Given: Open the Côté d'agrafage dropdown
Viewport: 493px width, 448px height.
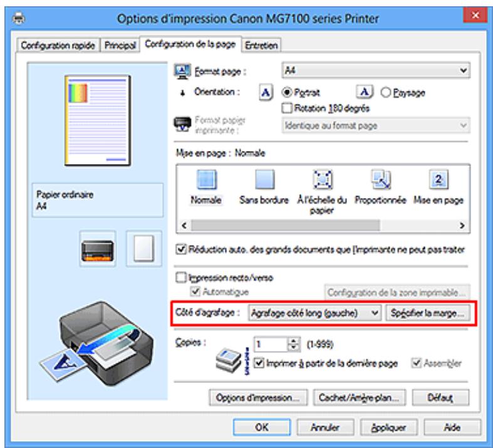Looking at the screenshot, I should point(314,313).
